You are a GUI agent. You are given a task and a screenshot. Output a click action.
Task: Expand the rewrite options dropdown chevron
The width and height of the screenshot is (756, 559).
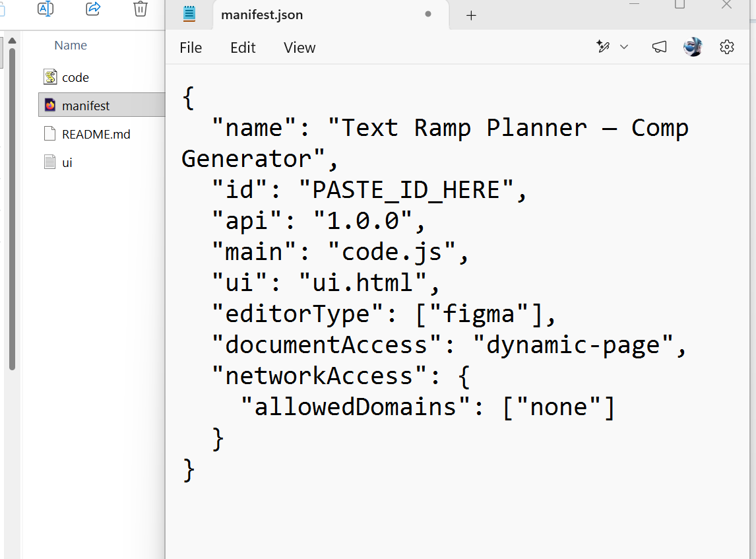(x=624, y=47)
